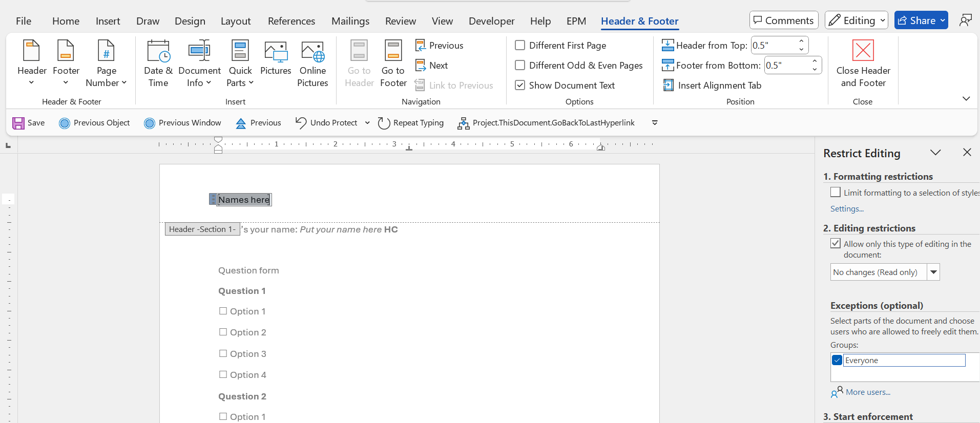Click Insert Alignment Tab
The width and height of the screenshot is (980, 423).
(x=712, y=85)
